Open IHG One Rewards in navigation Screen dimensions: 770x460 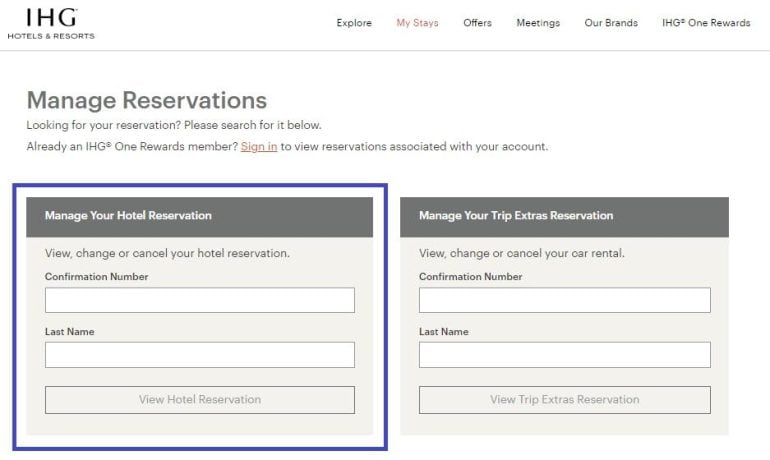706,23
